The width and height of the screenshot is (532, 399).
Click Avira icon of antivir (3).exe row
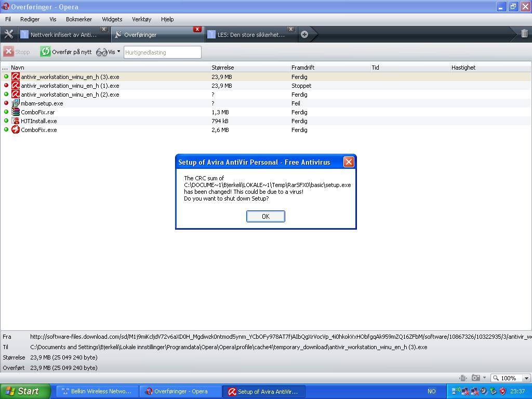tap(16, 77)
